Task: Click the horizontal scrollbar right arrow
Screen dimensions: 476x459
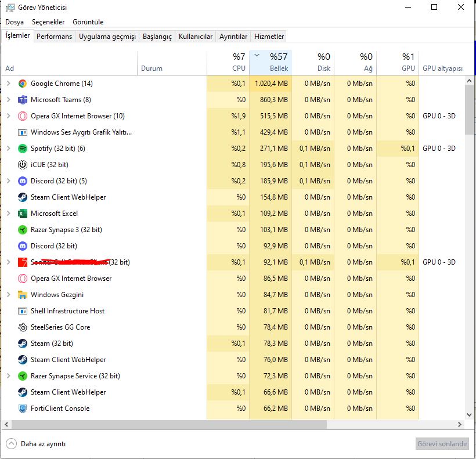Action: [x=460, y=424]
